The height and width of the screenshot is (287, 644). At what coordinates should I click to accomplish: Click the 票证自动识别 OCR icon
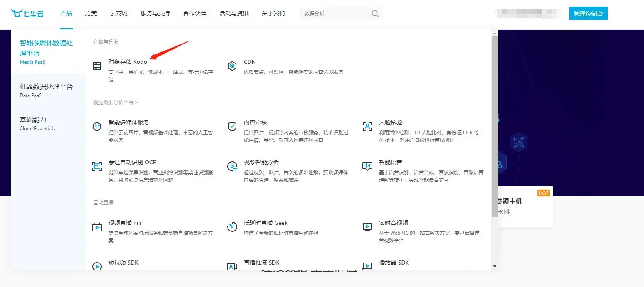[x=97, y=166]
